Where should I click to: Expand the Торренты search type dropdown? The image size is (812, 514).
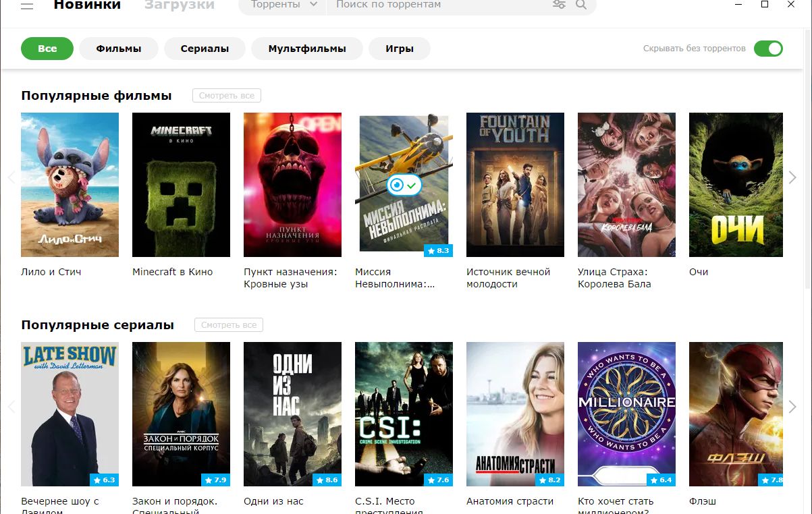(x=283, y=5)
